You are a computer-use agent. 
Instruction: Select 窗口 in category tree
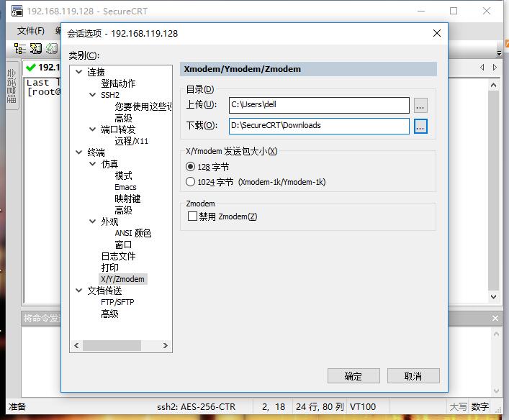(123, 245)
